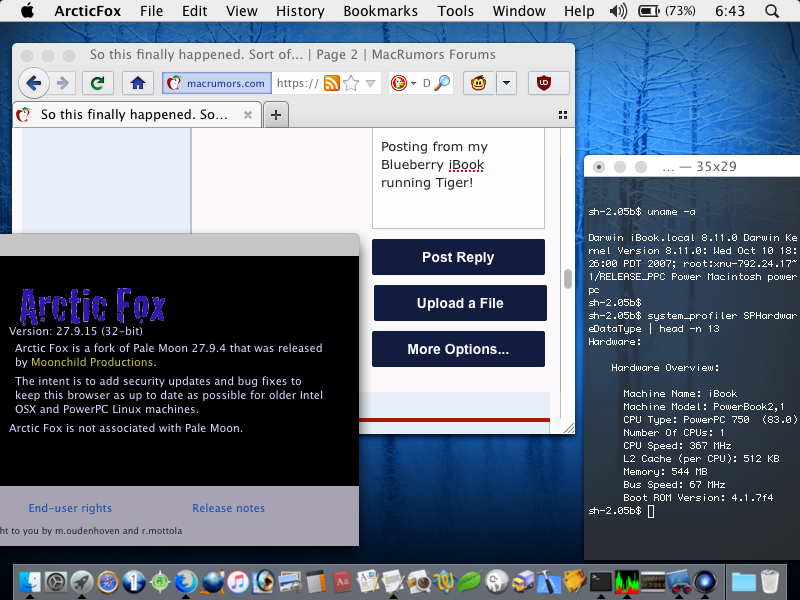Reload the page with the green refresh icon
800x600 pixels.
tap(97, 83)
